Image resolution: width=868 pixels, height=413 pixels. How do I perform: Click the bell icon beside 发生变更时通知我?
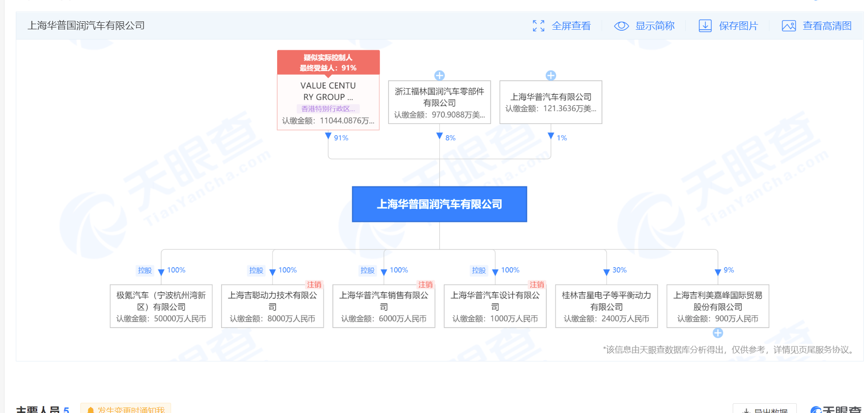click(91, 410)
